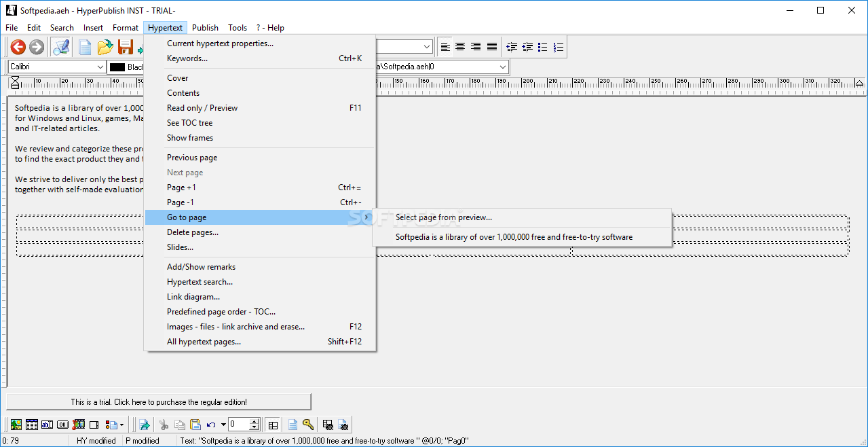The width and height of the screenshot is (868, 447).
Task: Open the File menu
Action: point(12,28)
